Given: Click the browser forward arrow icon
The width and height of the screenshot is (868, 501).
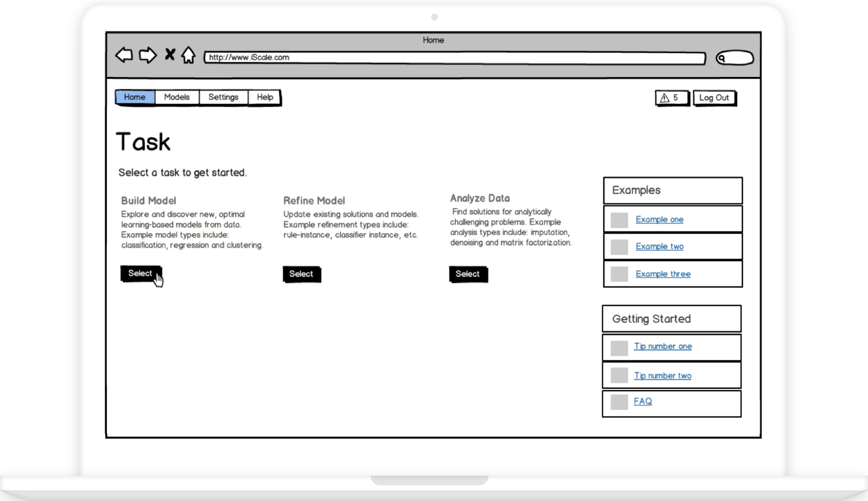Looking at the screenshot, I should tap(148, 55).
